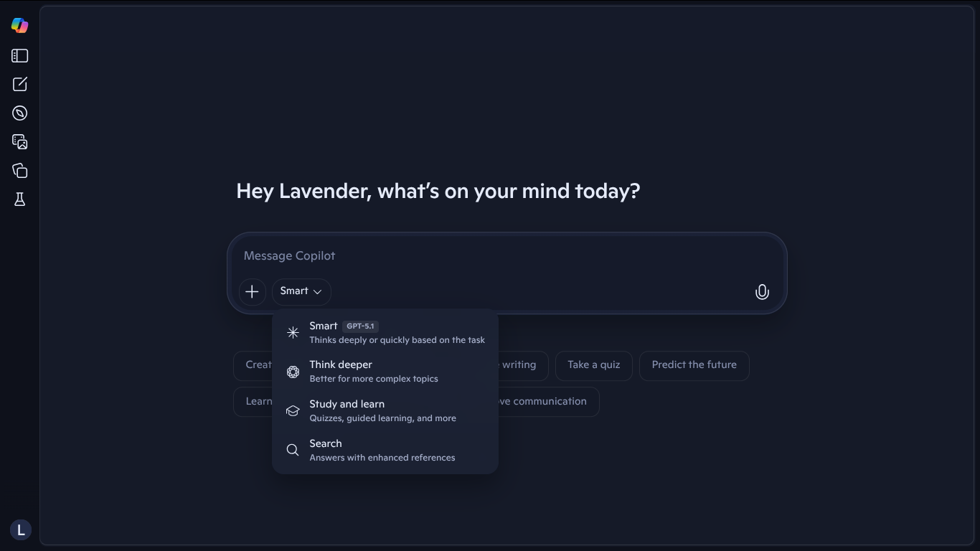
Task: Click the 'Hey Lavender' greeting heading
Action: tap(438, 192)
